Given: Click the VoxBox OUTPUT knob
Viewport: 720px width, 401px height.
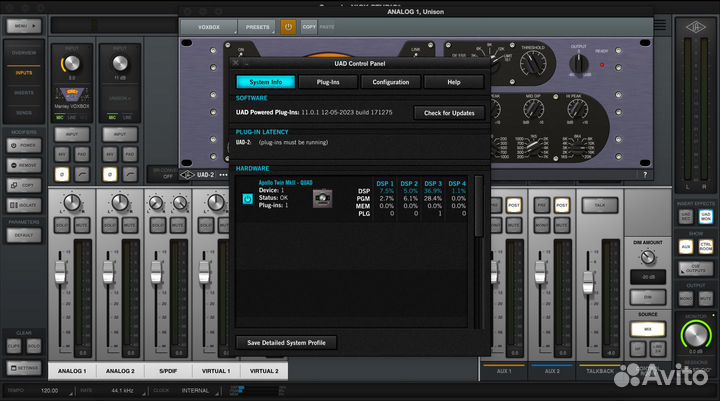Looking at the screenshot, I should click(579, 63).
